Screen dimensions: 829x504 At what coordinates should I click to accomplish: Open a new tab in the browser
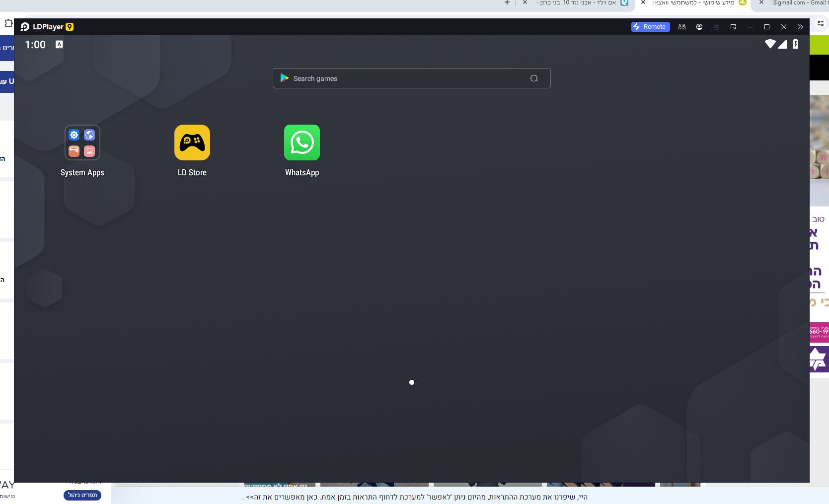coord(507,3)
